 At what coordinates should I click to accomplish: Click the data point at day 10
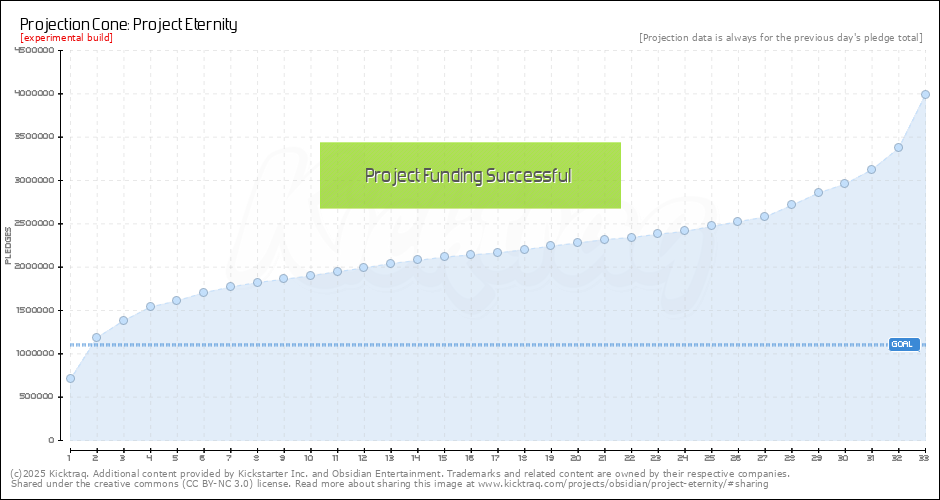tap(310, 275)
